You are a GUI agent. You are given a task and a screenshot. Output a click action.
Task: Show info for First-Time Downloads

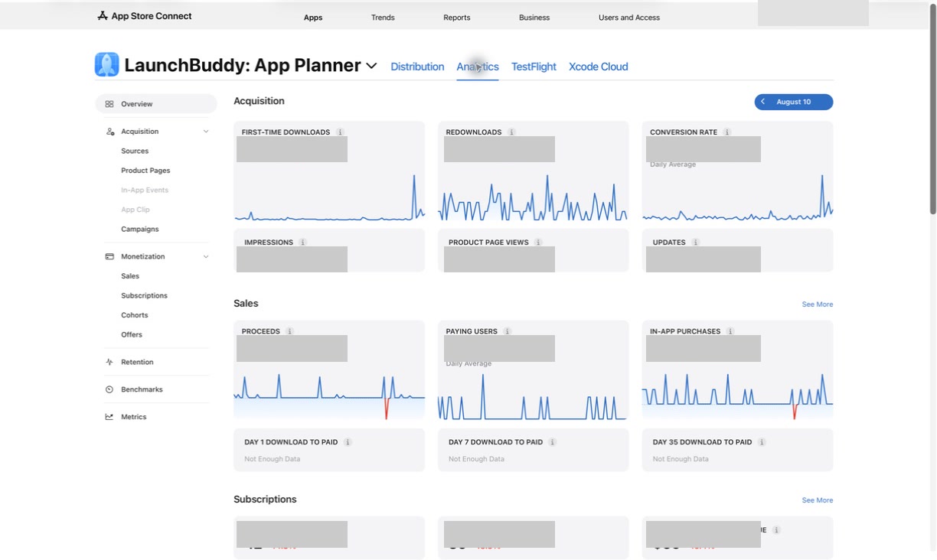click(341, 132)
